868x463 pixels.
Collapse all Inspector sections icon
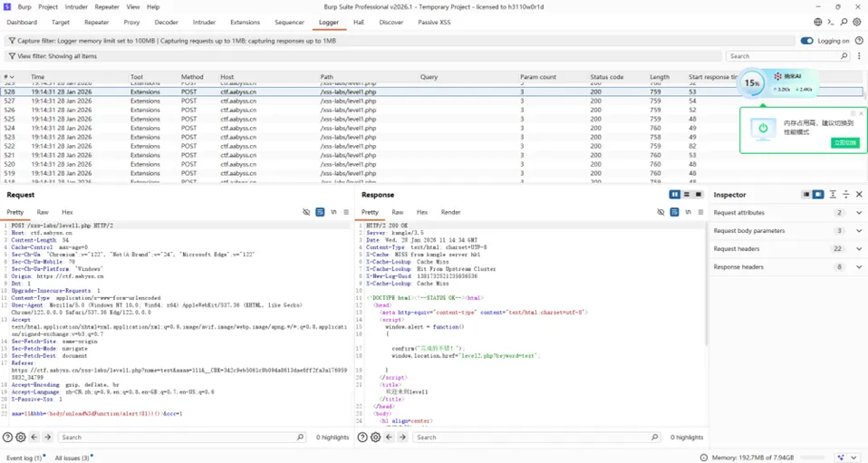pyautogui.click(x=846, y=195)
